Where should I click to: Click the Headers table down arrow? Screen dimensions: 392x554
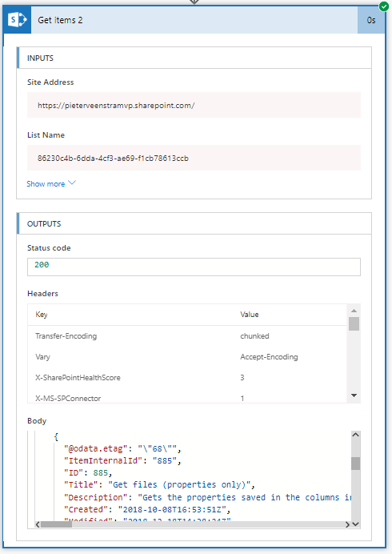point(354,395)
